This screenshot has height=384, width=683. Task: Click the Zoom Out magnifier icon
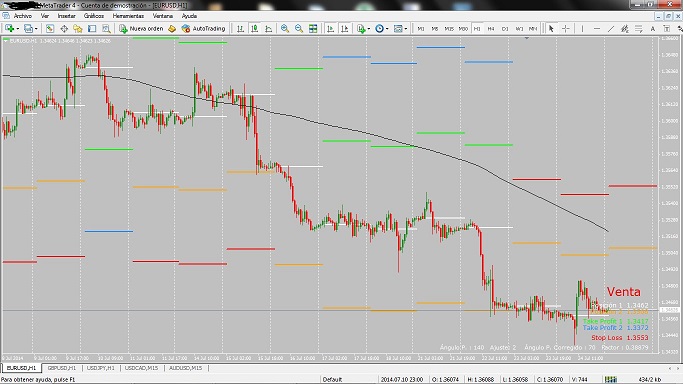pyautogui.click(x=299, y=28)
